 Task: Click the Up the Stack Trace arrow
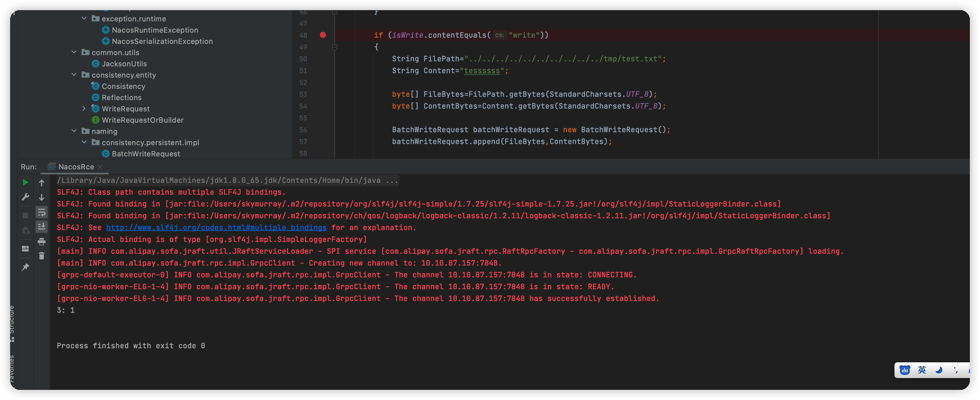point(41,183)
